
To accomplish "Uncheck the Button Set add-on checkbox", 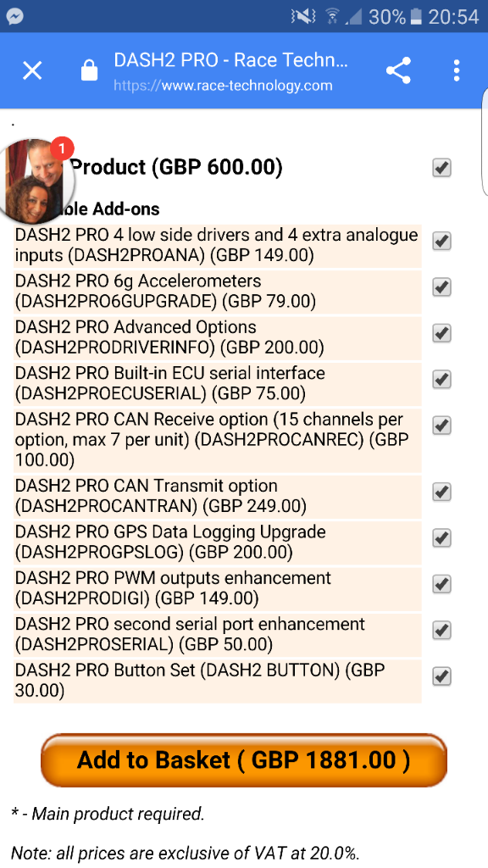I will click(x=441, y=676).
